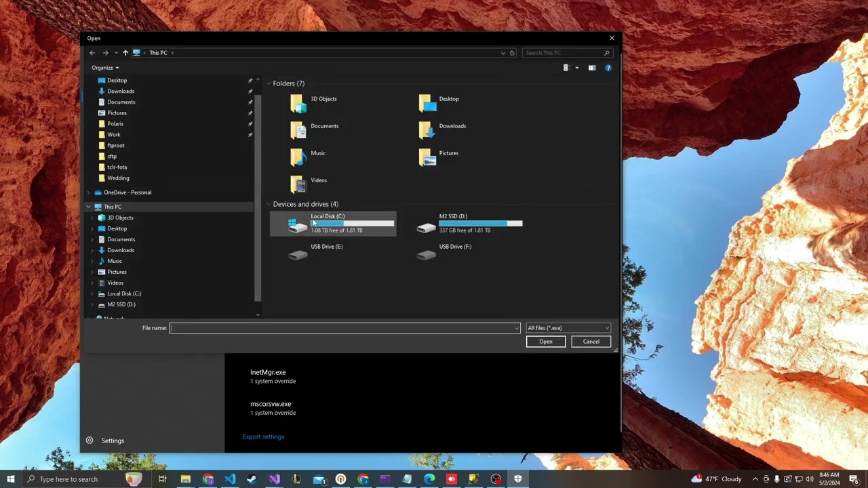Open the Music folder in main pane
868x488 pixels.
click(x=308, y=157)
